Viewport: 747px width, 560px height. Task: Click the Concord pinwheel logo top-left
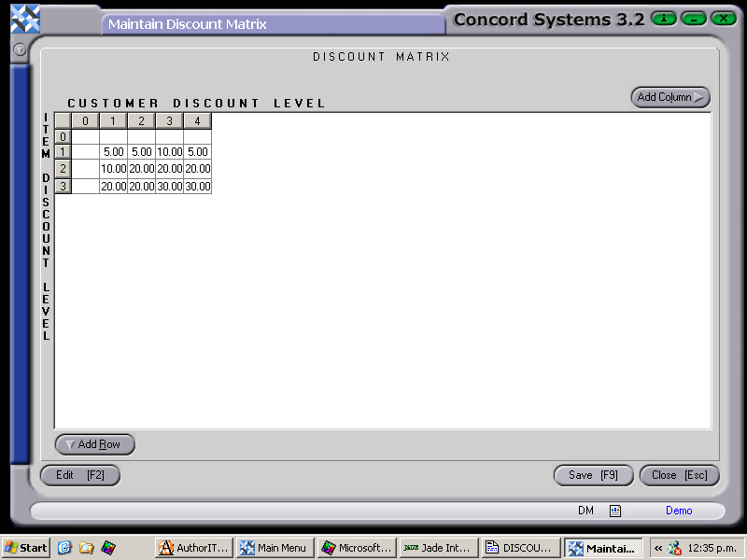pyautogui.click(x=24, y=19)
